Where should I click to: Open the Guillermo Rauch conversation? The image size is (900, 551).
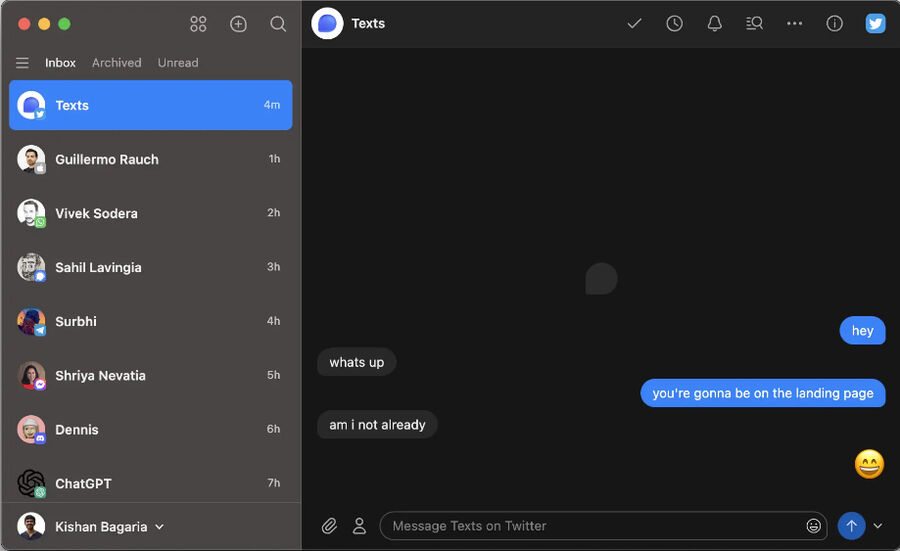click(150, 159)
